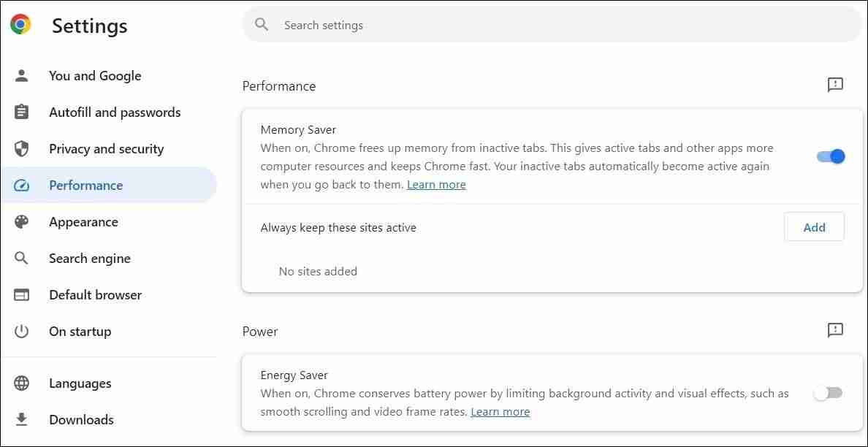
Task: Open feedback for the Power section
Action: (x=835, y=330)
